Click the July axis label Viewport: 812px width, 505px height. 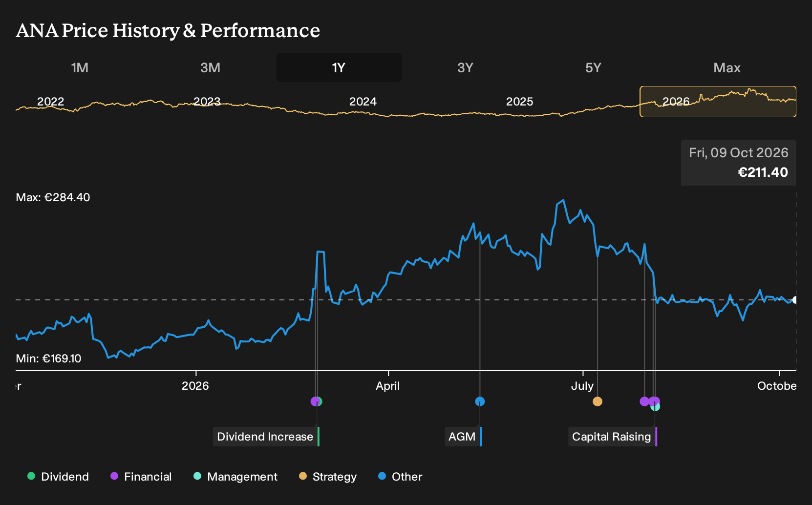click(582, 386)
